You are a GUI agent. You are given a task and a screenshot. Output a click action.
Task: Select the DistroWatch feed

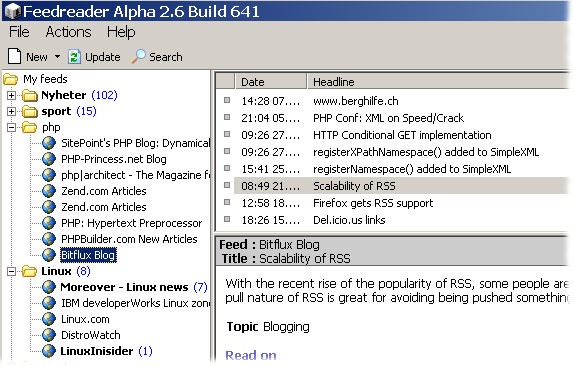(x=91, y=335)
